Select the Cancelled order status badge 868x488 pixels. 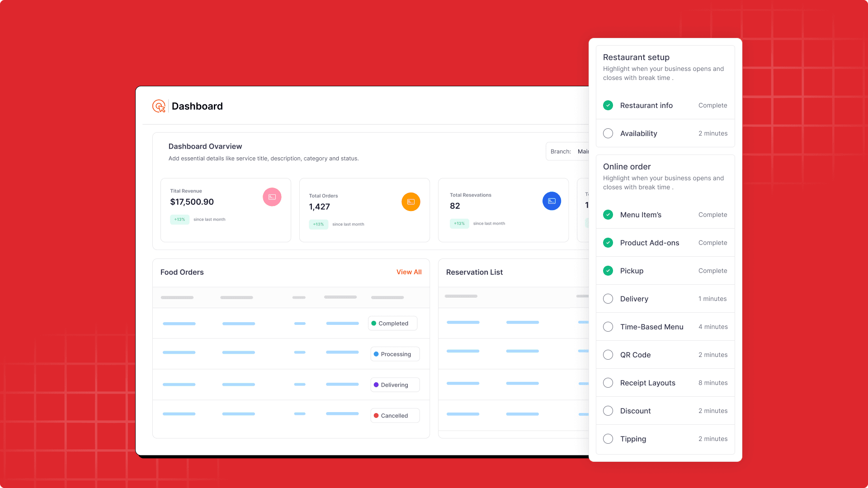[395, 416]
